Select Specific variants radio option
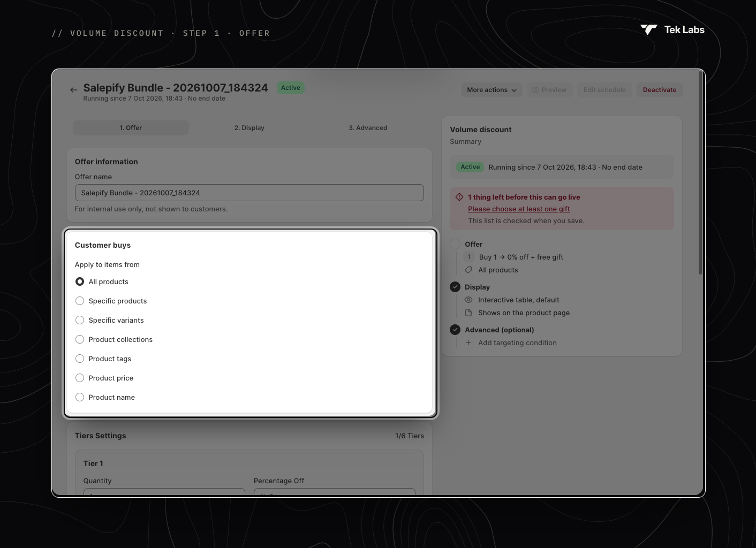756x548 pixels. point(80,320)
